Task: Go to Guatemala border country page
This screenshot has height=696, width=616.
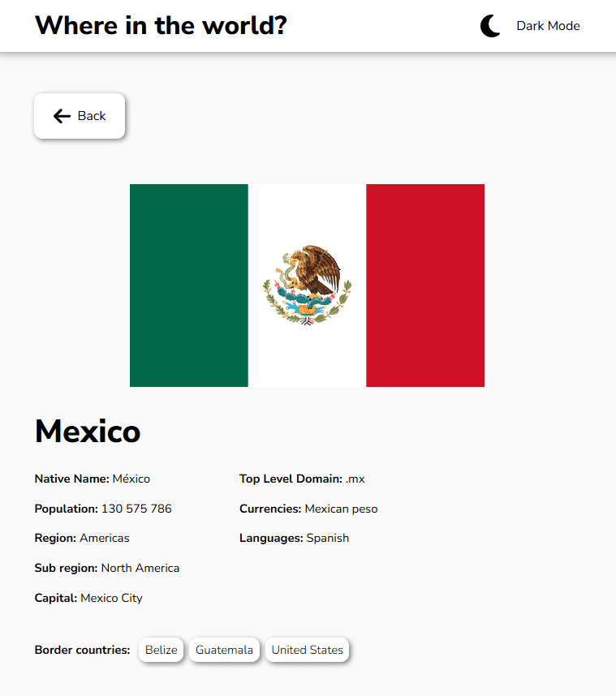Action: (x=224, y=650)
